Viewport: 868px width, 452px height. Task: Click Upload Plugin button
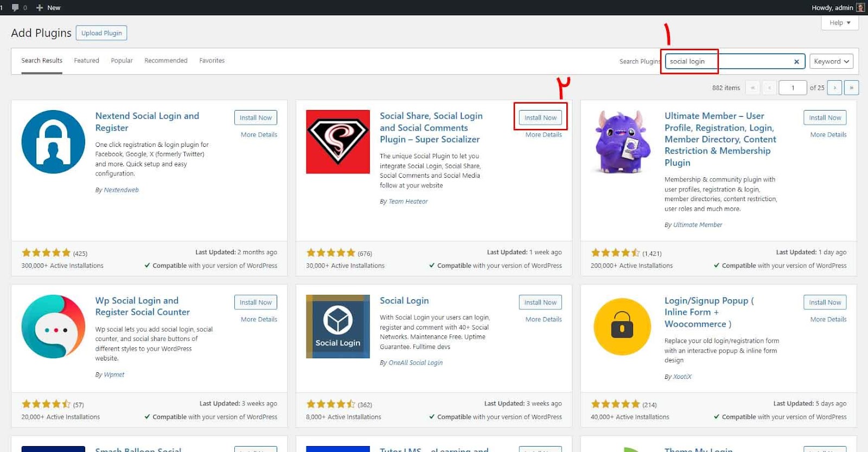pyautogui.click(x=101, y=33)
